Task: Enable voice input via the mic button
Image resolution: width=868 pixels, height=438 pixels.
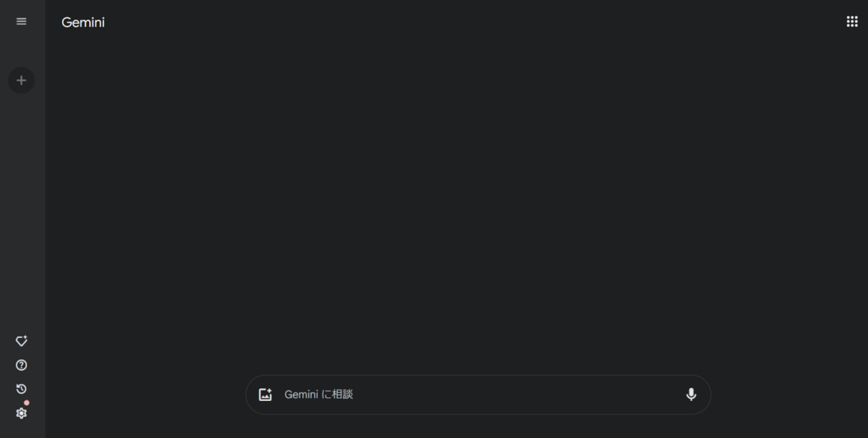Action: coord(691,395)
